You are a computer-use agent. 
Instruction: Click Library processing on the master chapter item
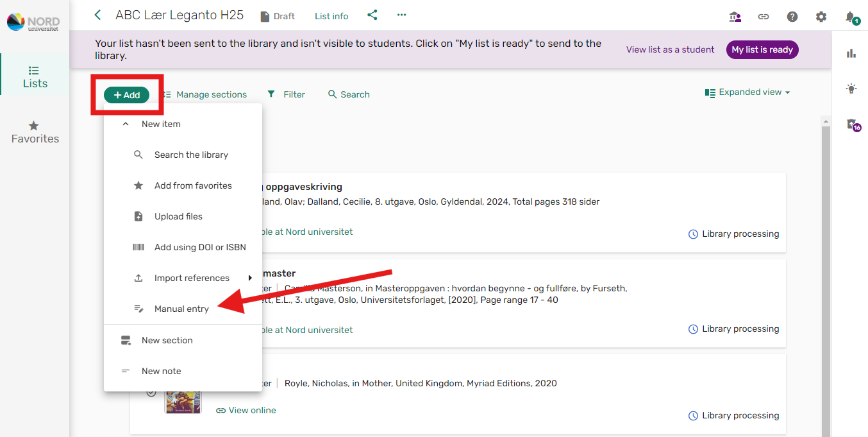733,329
